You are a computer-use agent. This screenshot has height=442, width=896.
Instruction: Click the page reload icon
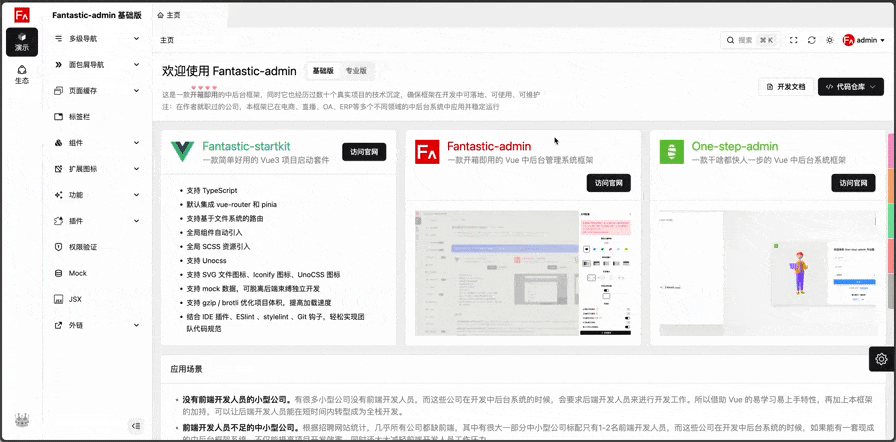(812, 40)
